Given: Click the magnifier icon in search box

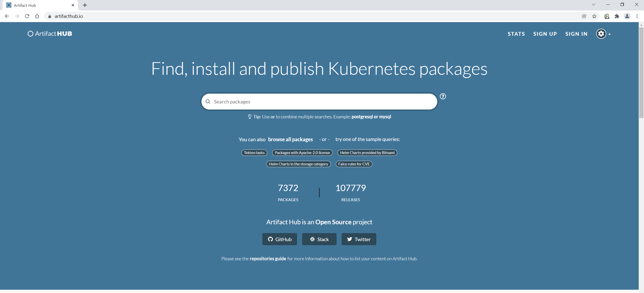Looking at the screenshot, I should pos(208,102).
